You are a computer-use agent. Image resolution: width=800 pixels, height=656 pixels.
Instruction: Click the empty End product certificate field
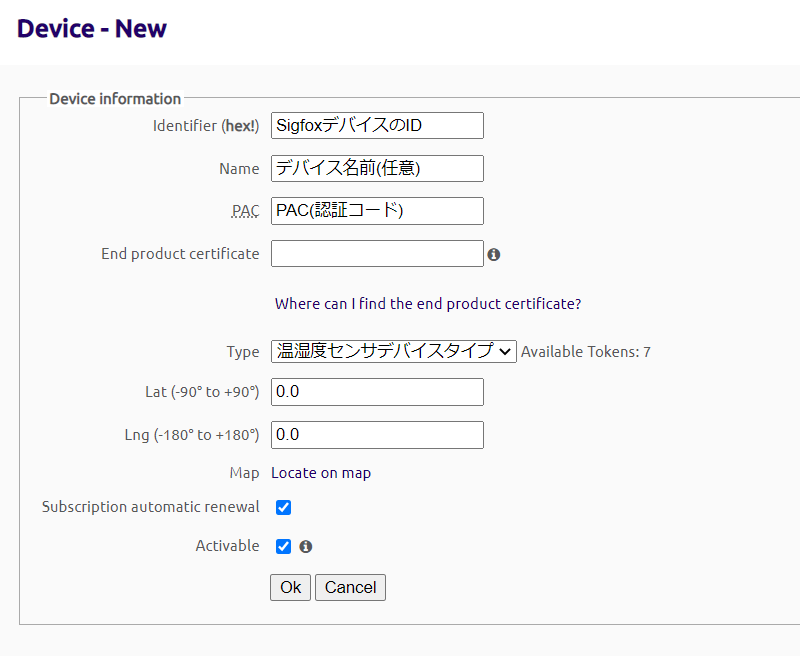coord(377,254)
